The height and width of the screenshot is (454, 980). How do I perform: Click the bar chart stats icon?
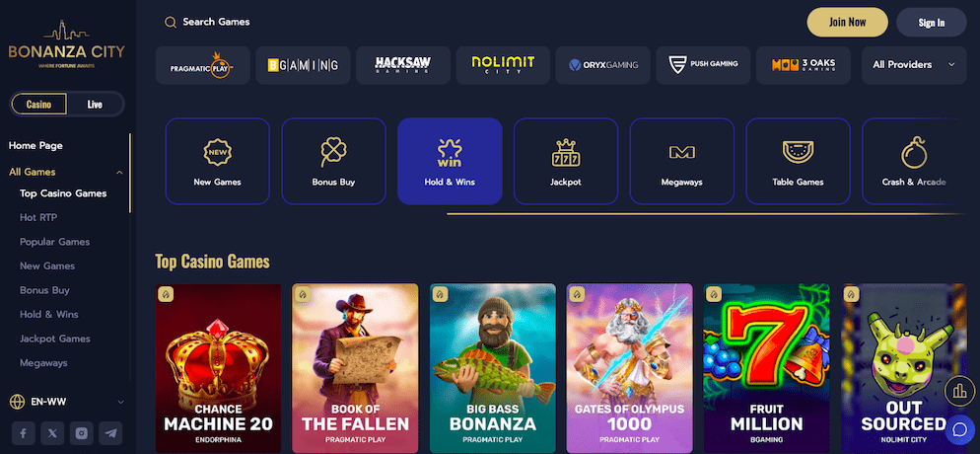pyautogui.click(x=959, y=392)
